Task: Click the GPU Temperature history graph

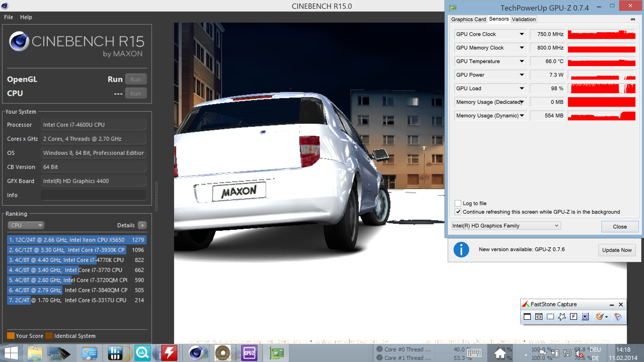Action: tap(601, 61)
